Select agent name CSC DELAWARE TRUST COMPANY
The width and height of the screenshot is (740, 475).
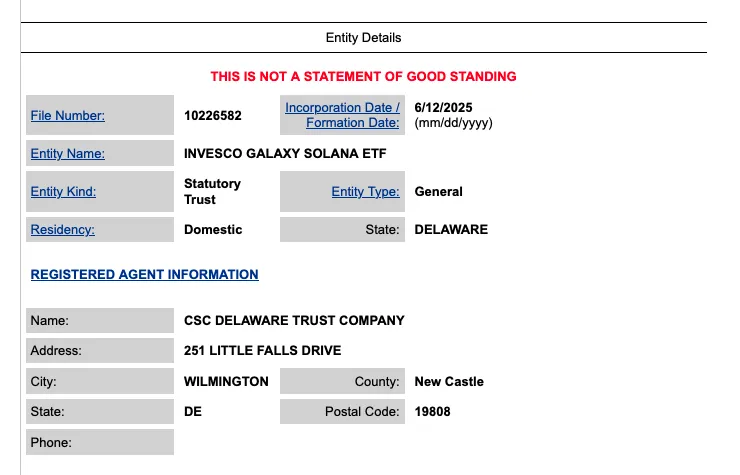(294, 321)
